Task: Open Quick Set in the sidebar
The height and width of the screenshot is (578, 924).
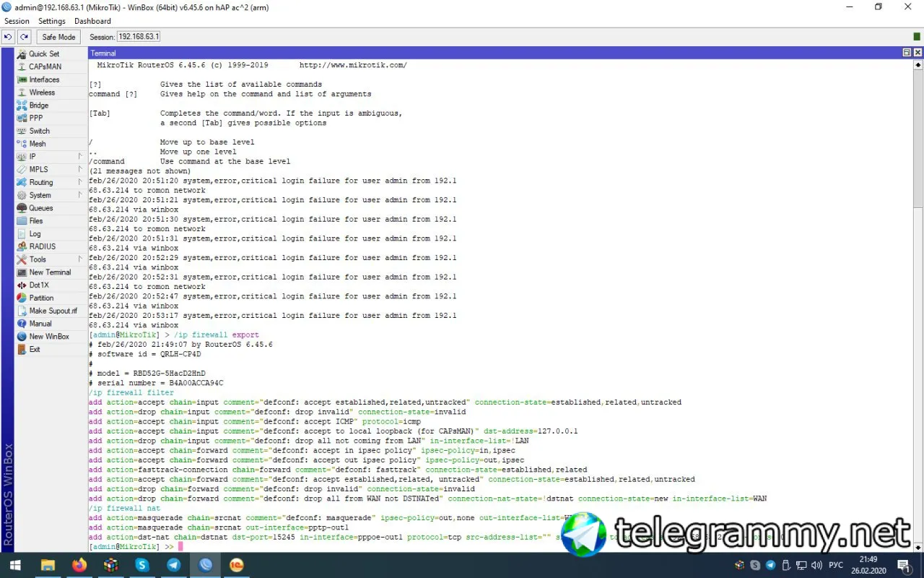Action: (44, 54)
